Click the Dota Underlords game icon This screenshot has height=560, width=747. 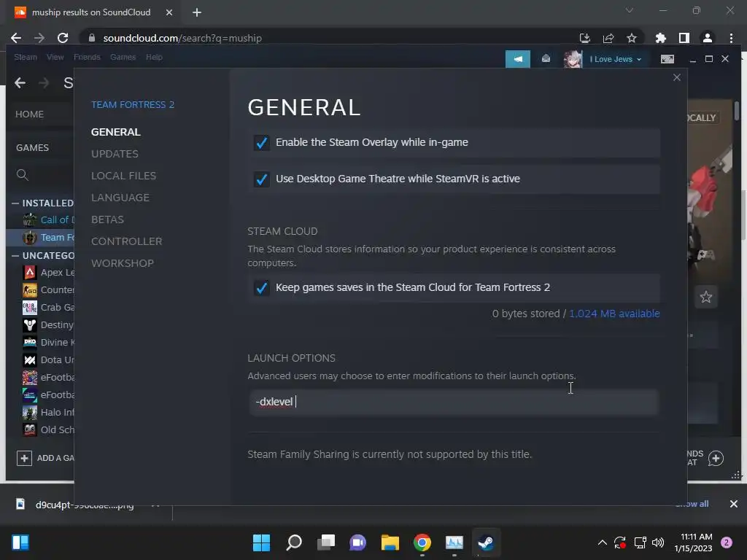point(29,360)
